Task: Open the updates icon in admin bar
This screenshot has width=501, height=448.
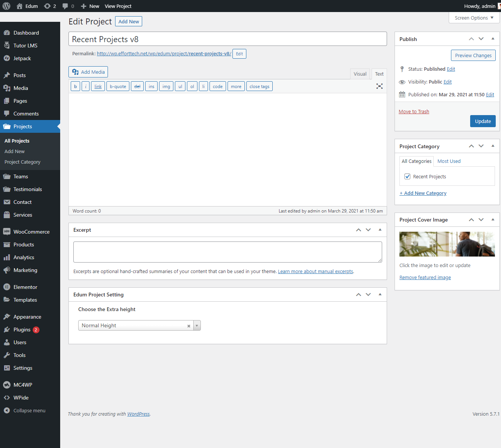Action: coord(47,6)
